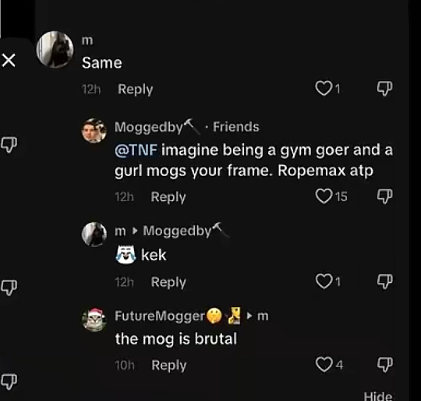This screenshot has width=421, height=401.
Task: Dislike the 'kek' reply
Action: 384,282
